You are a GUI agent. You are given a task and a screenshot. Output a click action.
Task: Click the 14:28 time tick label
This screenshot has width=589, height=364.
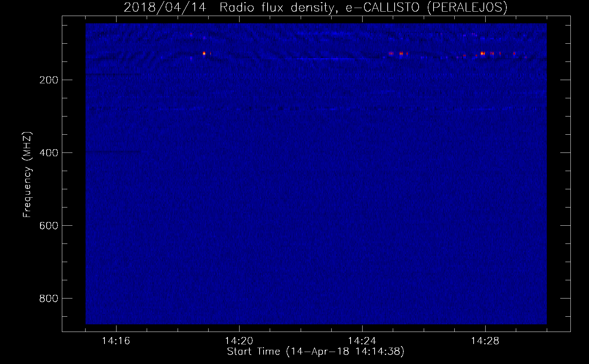point(485,341)
